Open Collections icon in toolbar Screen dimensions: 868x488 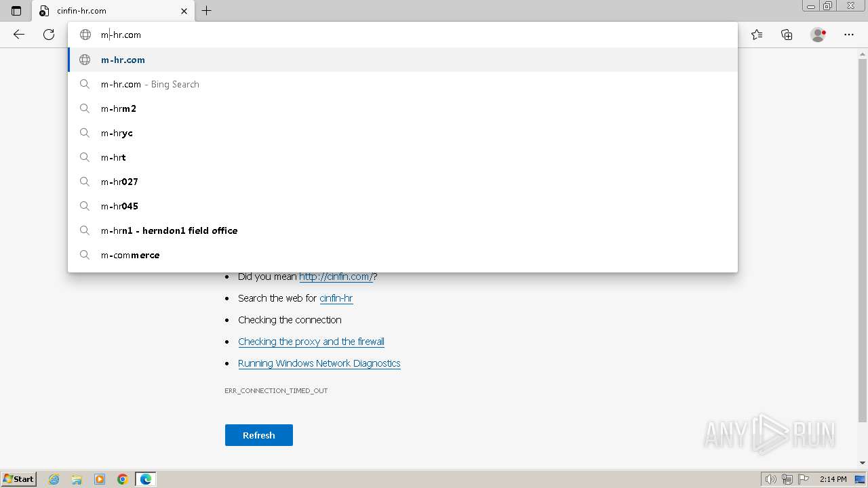pos(787,35)
